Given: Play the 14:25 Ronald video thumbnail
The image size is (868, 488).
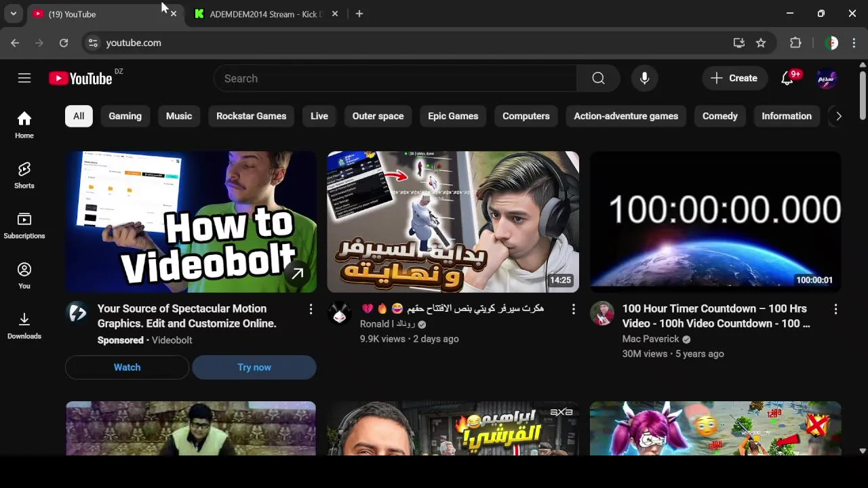Looking at the screenshot, I should point(453,222).
